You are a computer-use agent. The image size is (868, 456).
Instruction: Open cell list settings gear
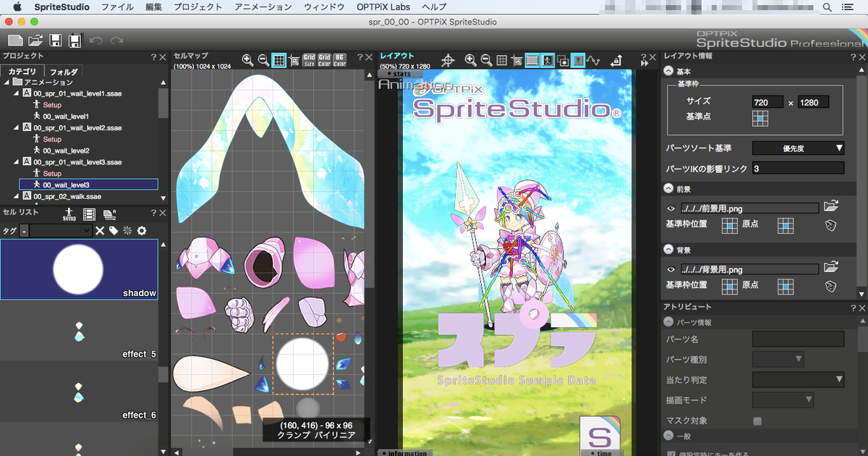coord(142,230)
